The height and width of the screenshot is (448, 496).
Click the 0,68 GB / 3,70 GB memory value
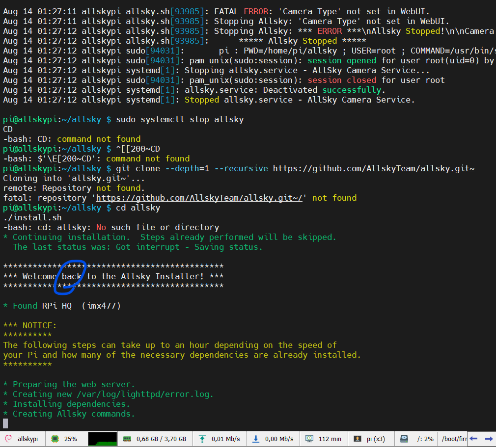pos(162,439)
